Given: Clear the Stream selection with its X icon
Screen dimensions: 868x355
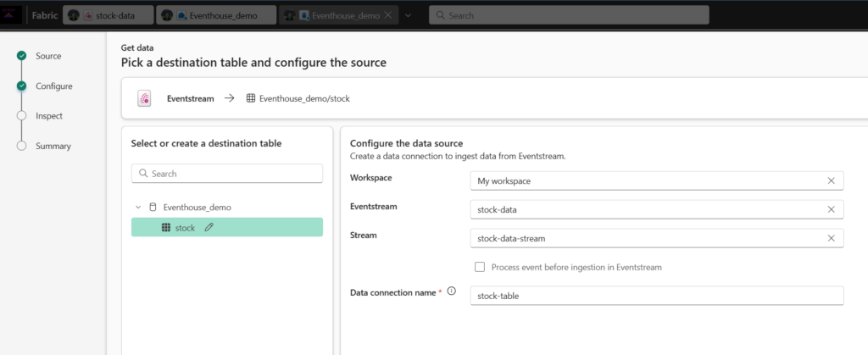Looking at the screenshot, I should pyautogui.click(x=831, y=238).
